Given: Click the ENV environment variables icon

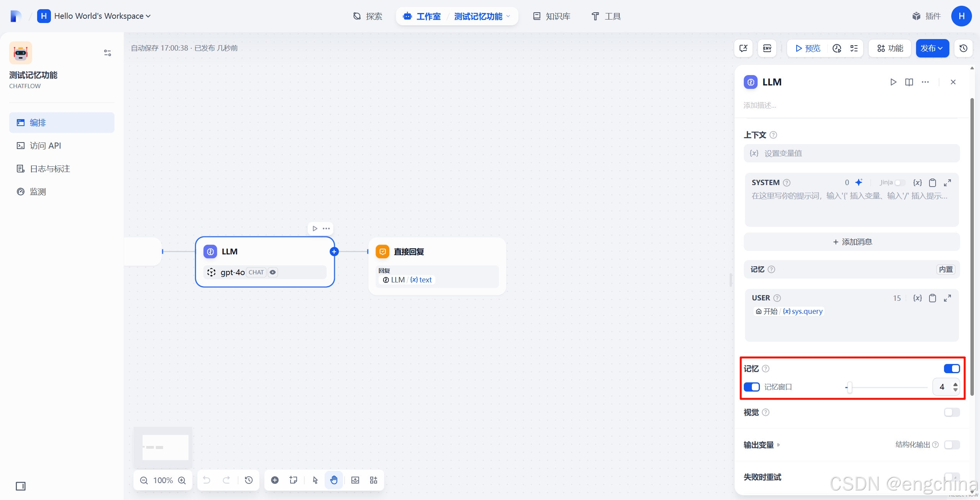Looking at the screenshot, I should point(767,48).
